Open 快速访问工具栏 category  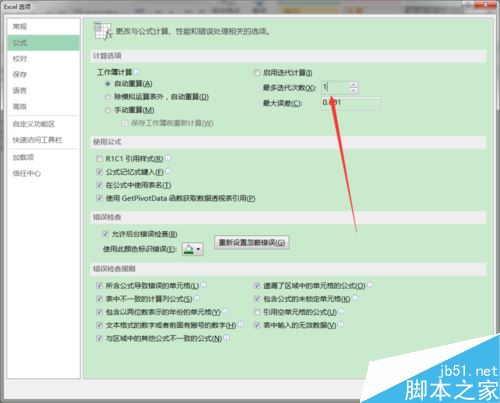tap(43, 140)
